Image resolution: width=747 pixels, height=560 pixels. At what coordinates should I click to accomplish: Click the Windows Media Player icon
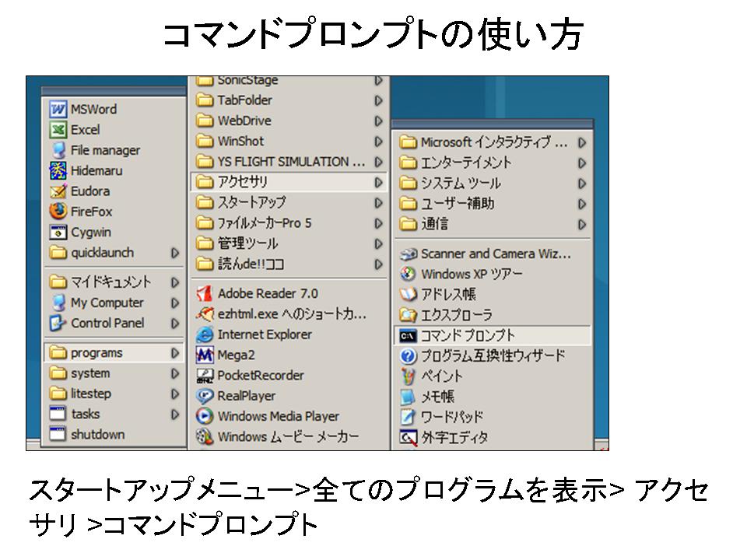205,416
